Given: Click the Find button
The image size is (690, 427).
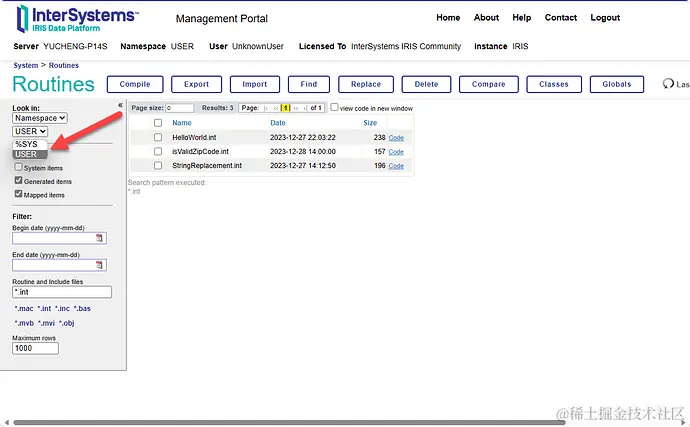Looking at the screenshot, I should 309,84.
